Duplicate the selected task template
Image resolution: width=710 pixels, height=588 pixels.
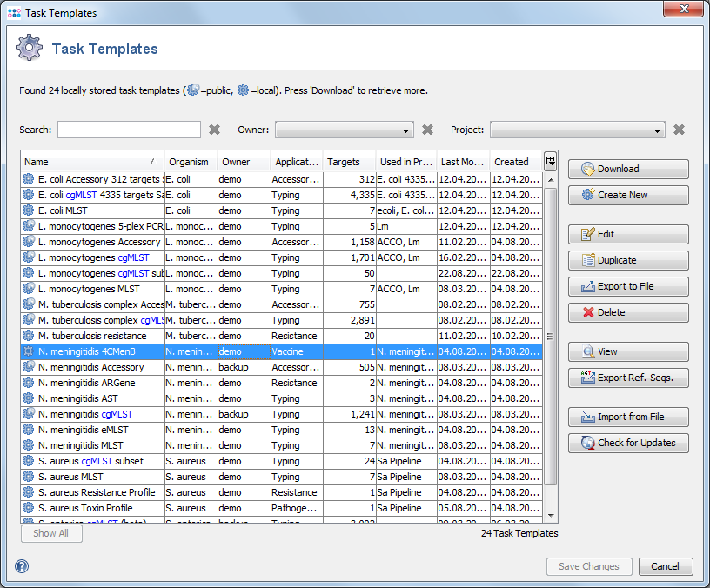coord(628,260)
